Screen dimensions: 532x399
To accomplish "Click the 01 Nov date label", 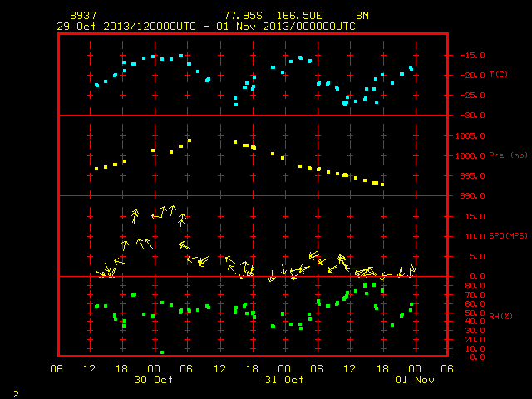I will (x=415, y=379).
